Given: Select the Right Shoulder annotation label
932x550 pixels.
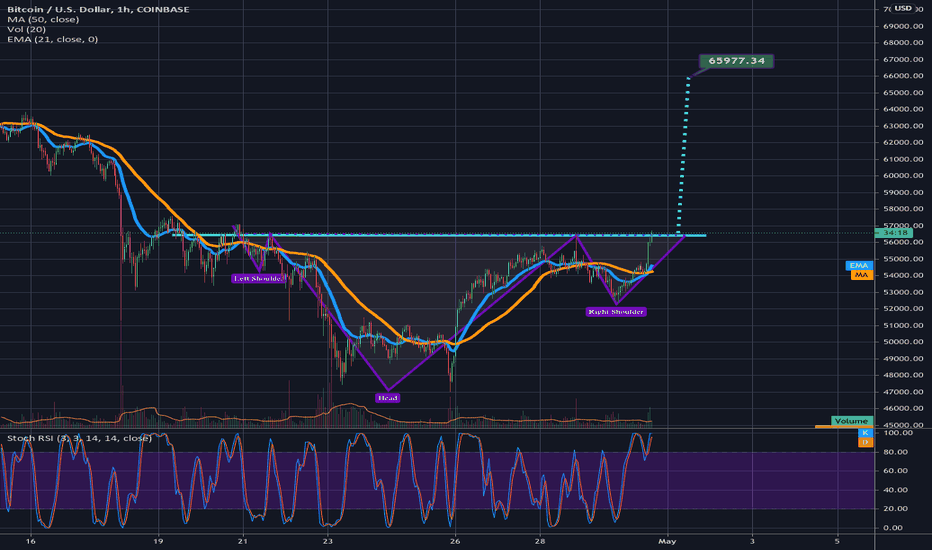Looking at the screenshot, I should click(x=615, y=312).
